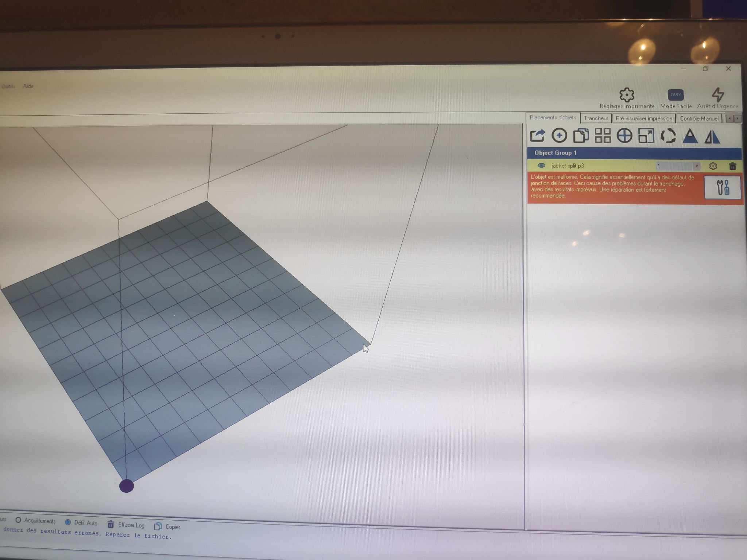Click Effacer Log
The width and height of the screenshot is (747, 560).
126,525
